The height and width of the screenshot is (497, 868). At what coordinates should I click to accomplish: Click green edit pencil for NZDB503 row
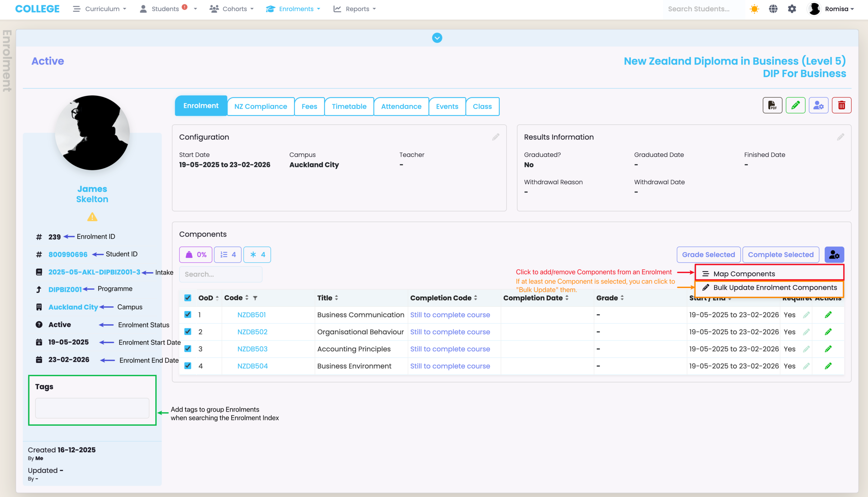[x=828, y=349]
